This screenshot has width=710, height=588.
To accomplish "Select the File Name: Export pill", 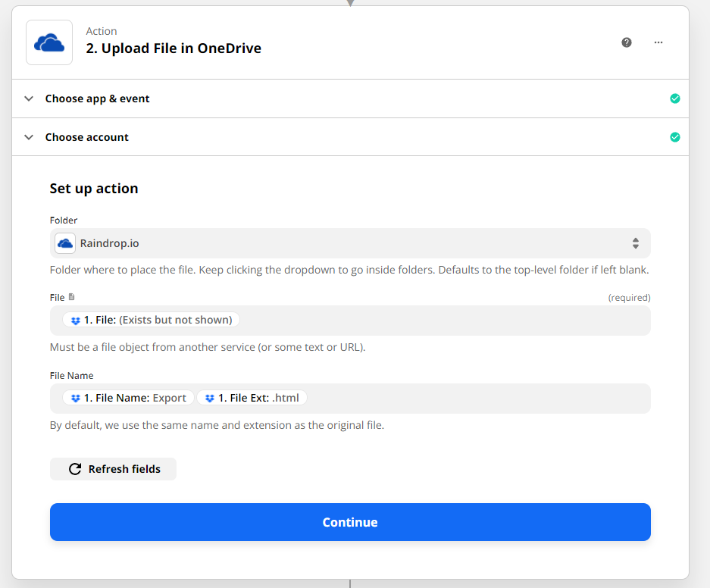I will [x=129, y=398].
